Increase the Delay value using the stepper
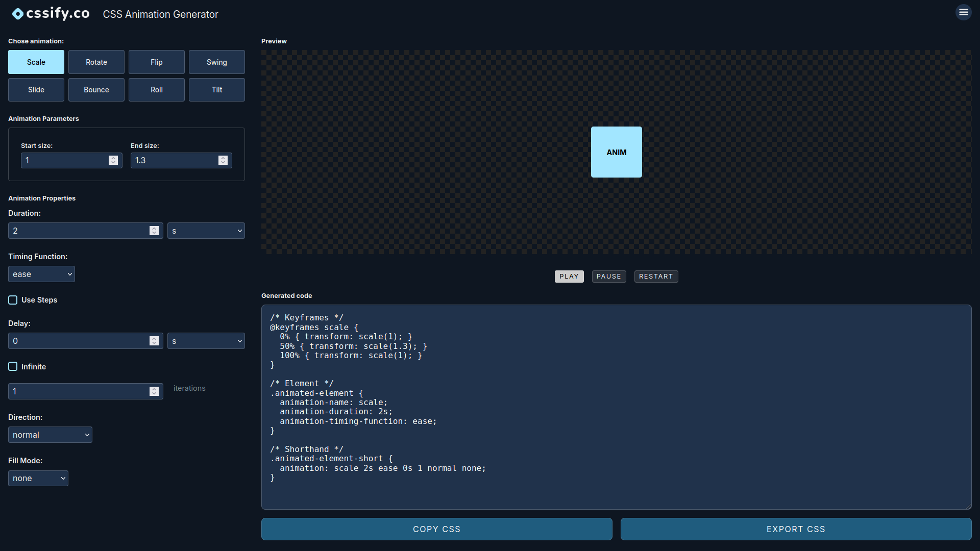Viewport: 980px width, 551px height. pyautogui.click(x=154, y=338)
